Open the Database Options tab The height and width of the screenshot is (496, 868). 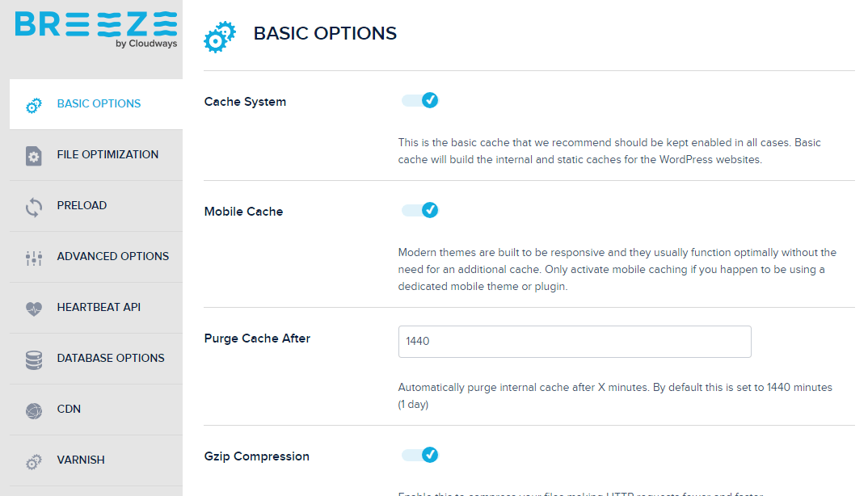tap(111, 358)
